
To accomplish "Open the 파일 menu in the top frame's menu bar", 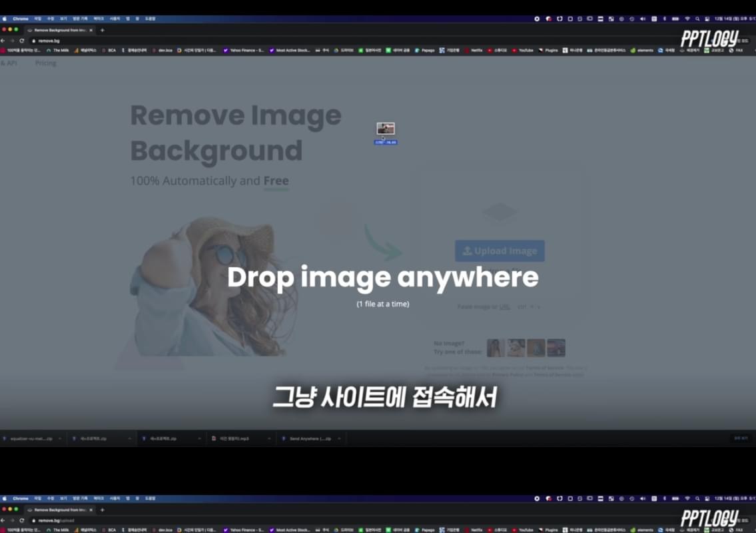I will click(37, 19).
